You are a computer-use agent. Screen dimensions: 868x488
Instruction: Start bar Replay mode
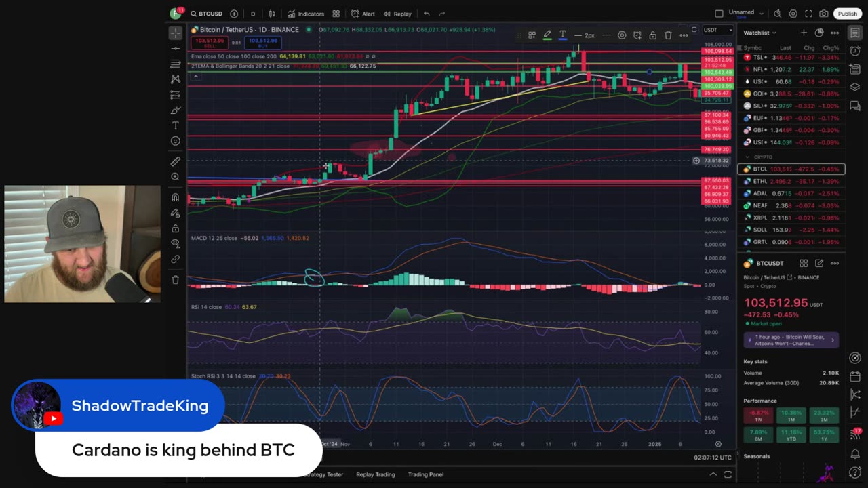(x=397, y=14)
